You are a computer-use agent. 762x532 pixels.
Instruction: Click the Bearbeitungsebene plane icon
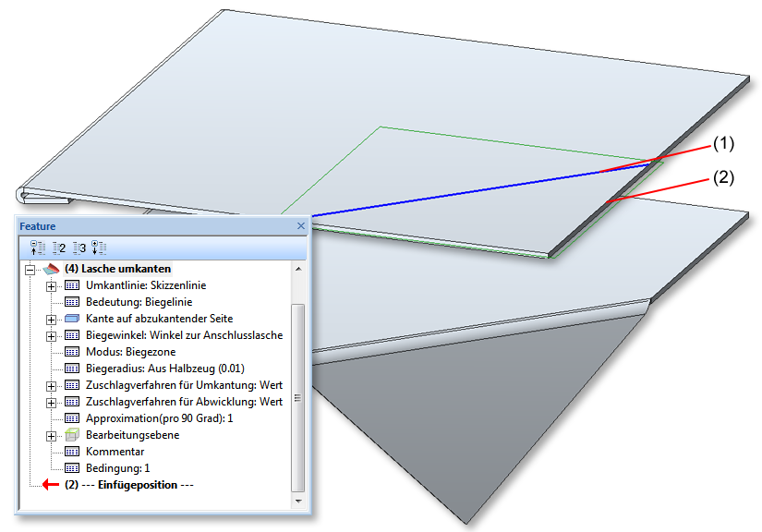coord(72,434)
